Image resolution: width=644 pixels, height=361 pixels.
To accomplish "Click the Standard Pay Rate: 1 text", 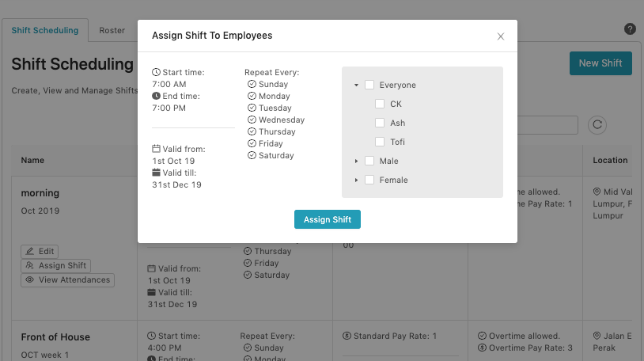I will point(395,336).
